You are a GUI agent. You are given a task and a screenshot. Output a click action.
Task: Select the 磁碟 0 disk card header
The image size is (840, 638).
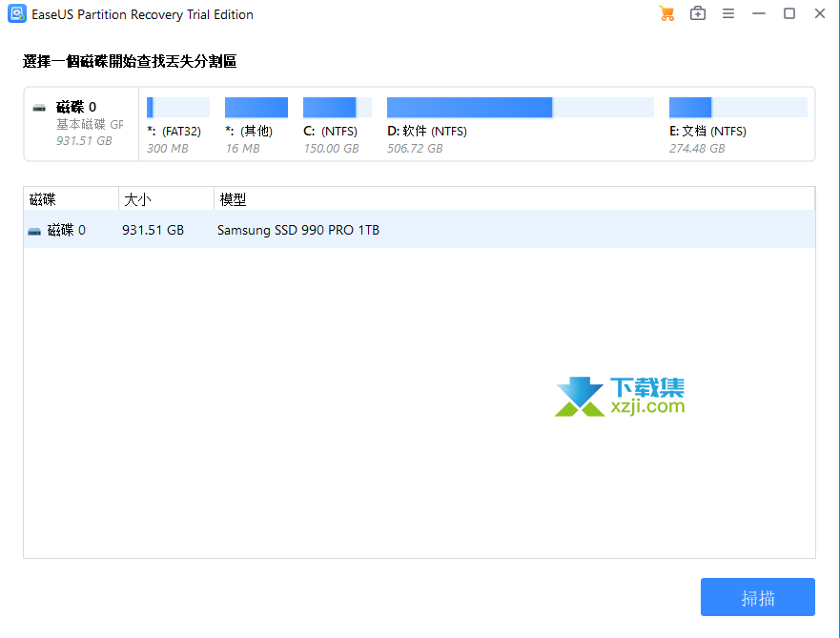pyautogui.click(x=81, y=124)
